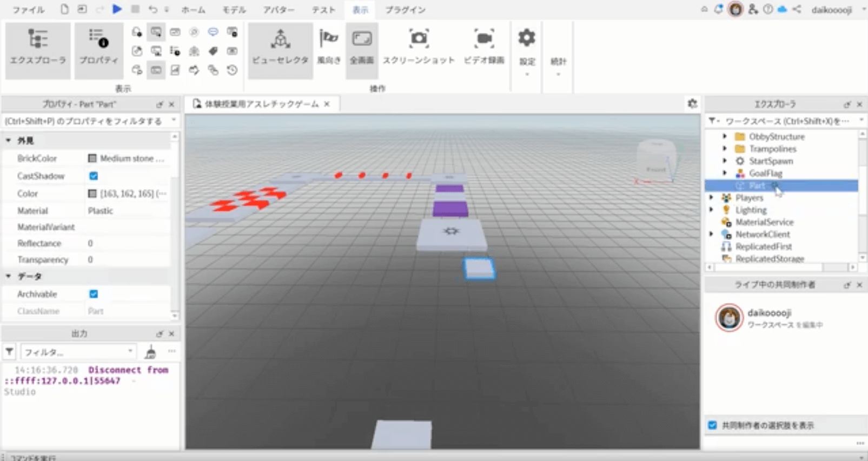
Task: Start playtest with the blue play button
Action: pos(117,9)
